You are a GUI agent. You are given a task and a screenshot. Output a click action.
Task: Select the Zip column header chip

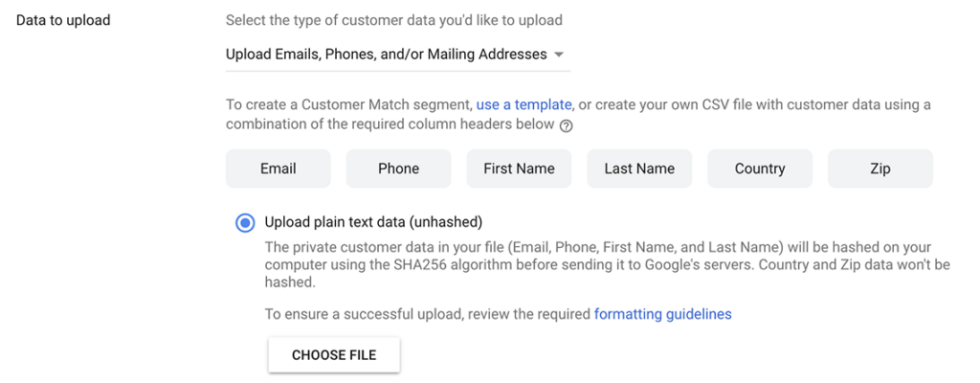point(880,169)
